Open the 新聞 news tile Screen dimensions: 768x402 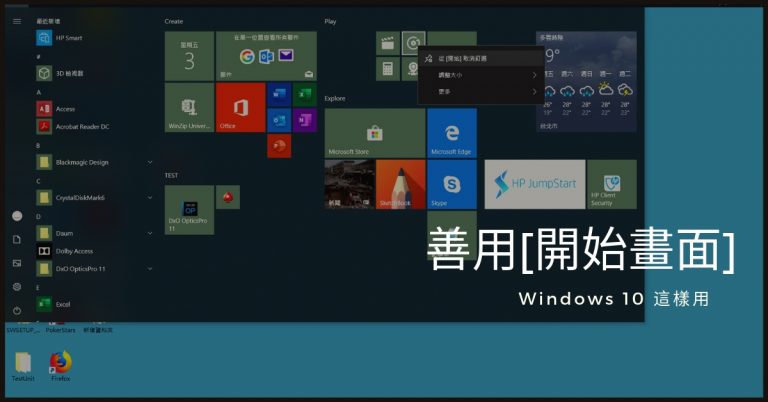(x=349, y=184)
